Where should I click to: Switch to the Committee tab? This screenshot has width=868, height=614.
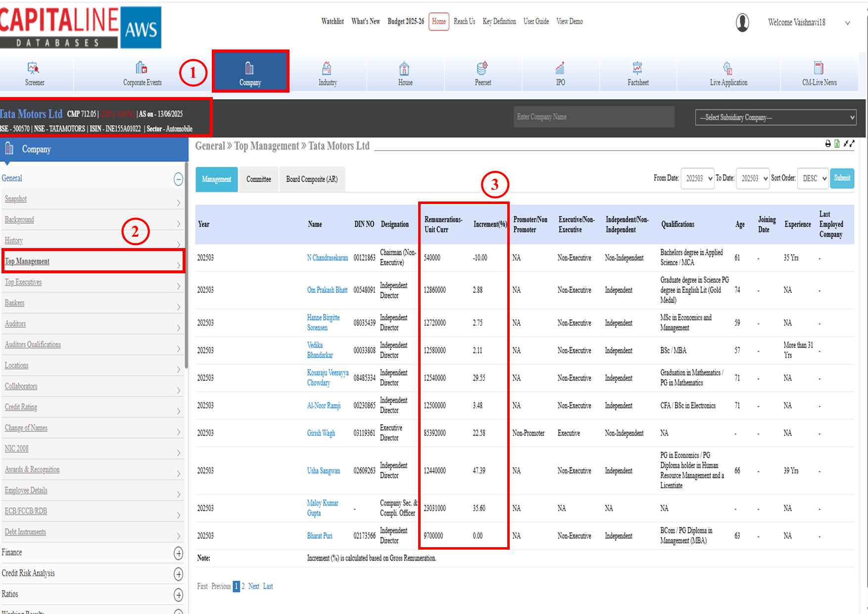[x=259, y=179]
